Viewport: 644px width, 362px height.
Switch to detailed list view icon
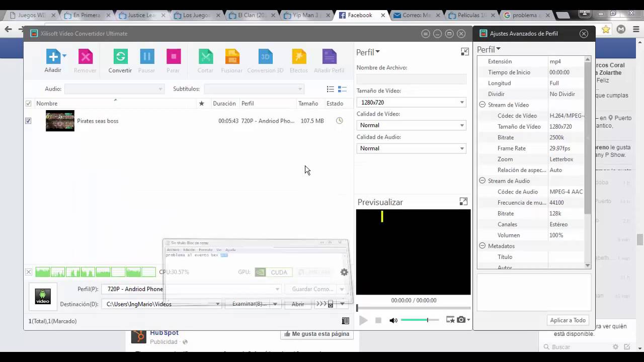point(342,89)
